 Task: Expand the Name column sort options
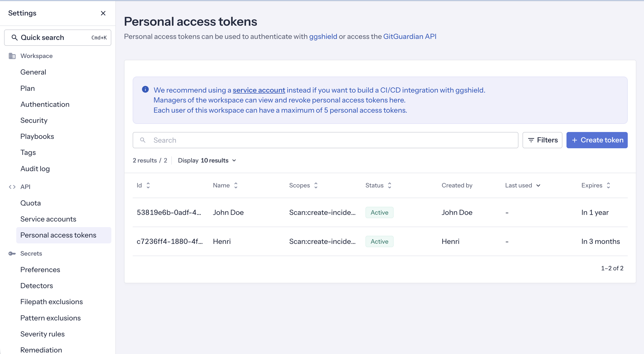(235, 185)
